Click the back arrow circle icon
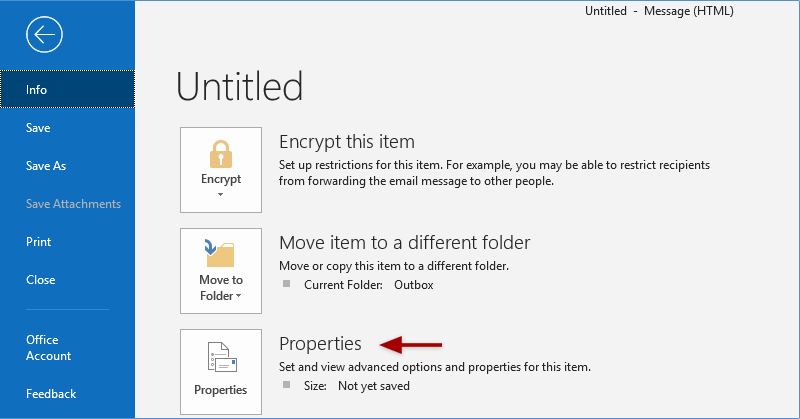This screenshot has height=419, width=800. pos(45,36)
